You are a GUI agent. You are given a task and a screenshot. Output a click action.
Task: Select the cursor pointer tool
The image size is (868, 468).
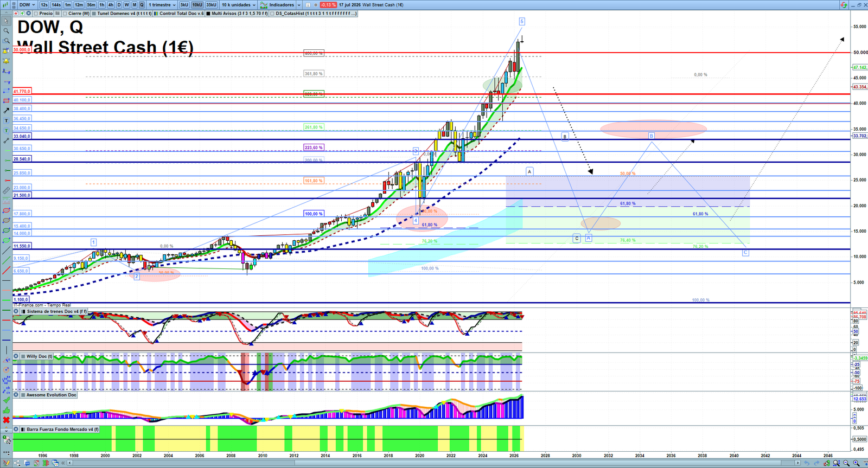pos(7,21)
